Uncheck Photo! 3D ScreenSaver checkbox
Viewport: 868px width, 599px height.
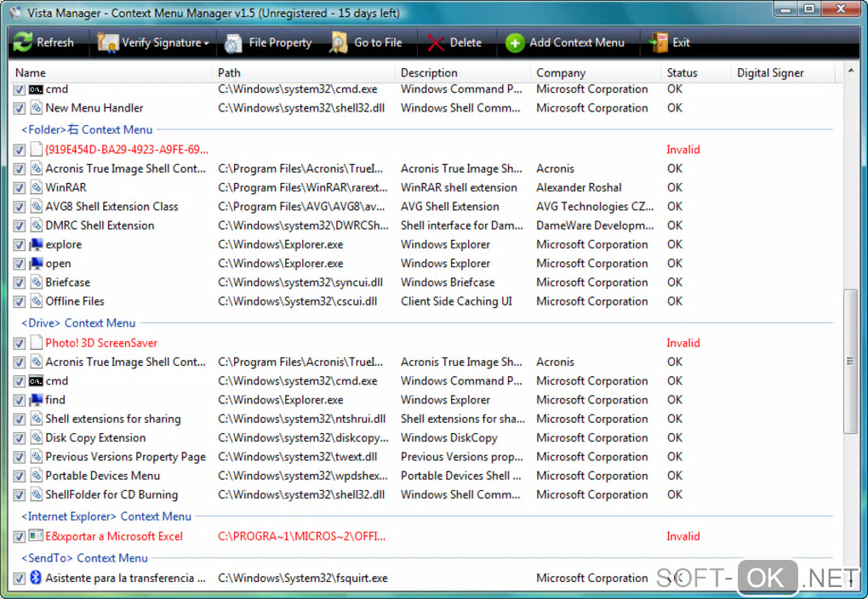(20, 343)
